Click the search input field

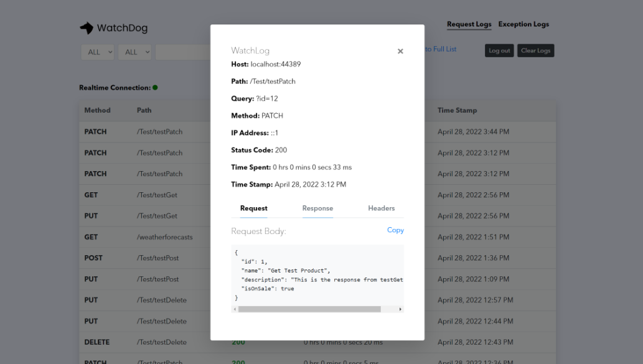point(183,52)
